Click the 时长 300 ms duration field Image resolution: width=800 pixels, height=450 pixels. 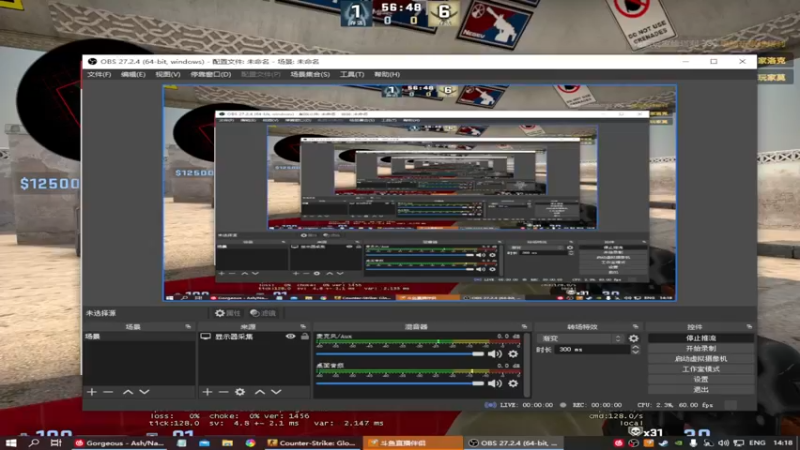click(593, 349)
